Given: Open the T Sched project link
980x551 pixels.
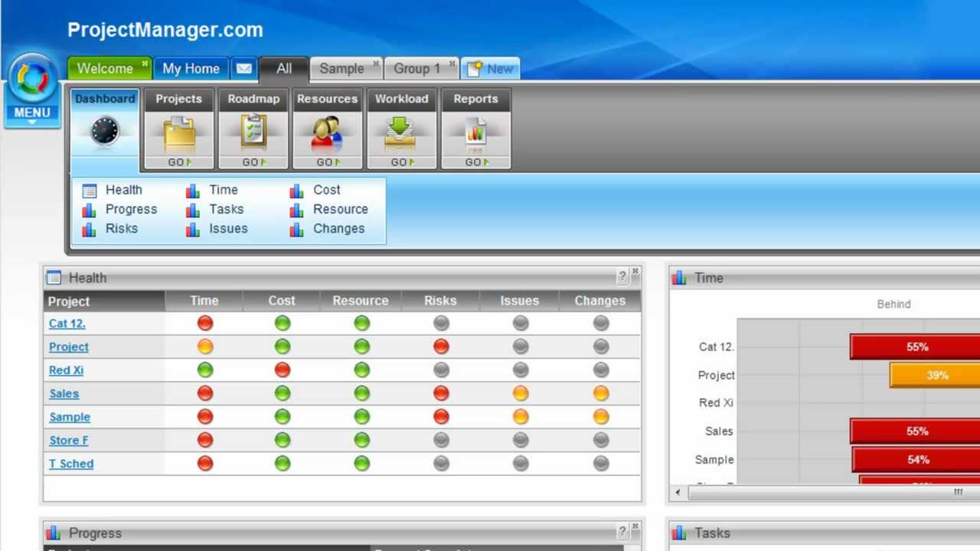Looking at the screenshot, I should point(71,463).
